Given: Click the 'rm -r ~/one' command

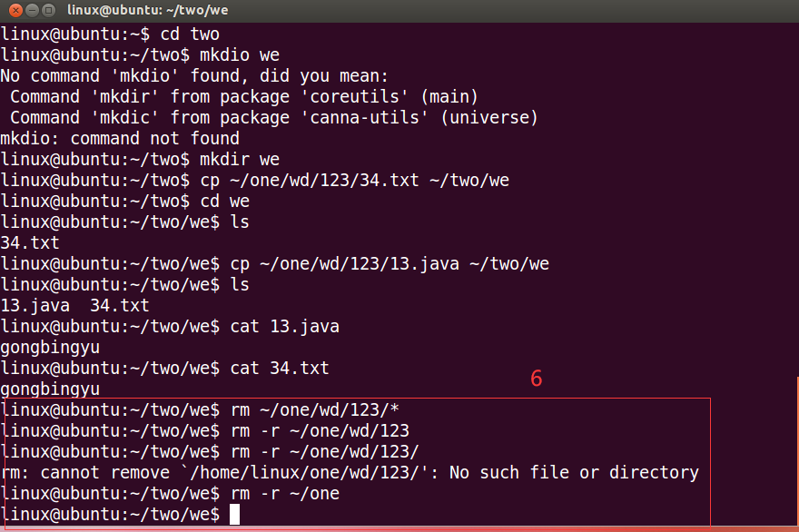Looking at the screenshot, I should point(285,494).
